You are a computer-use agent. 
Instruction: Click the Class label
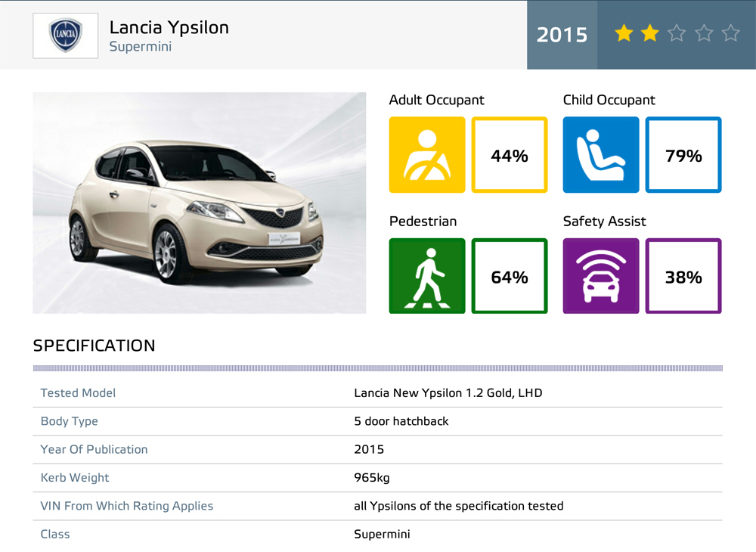[55, 534]
